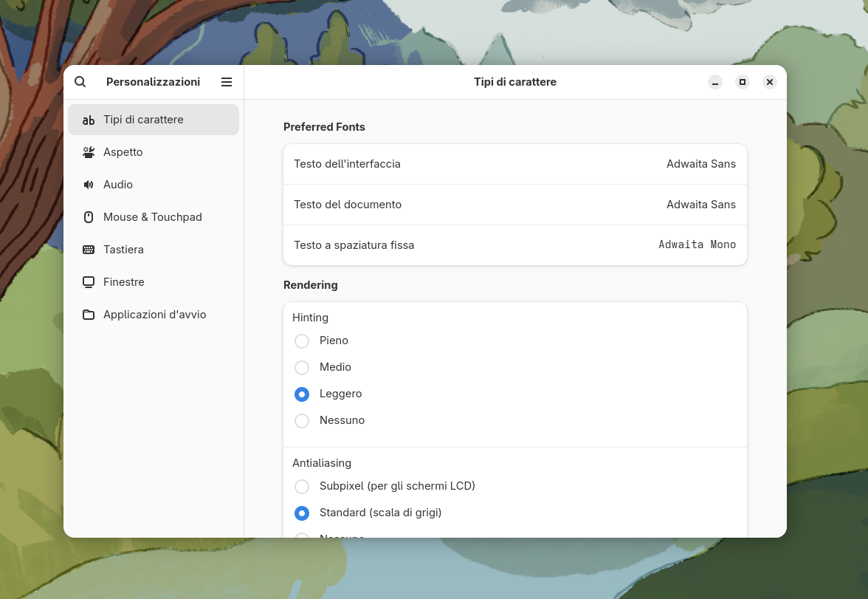Click the Preferred Fonts heading
This screenshot has width=868, height=599.
pos(324,127)
